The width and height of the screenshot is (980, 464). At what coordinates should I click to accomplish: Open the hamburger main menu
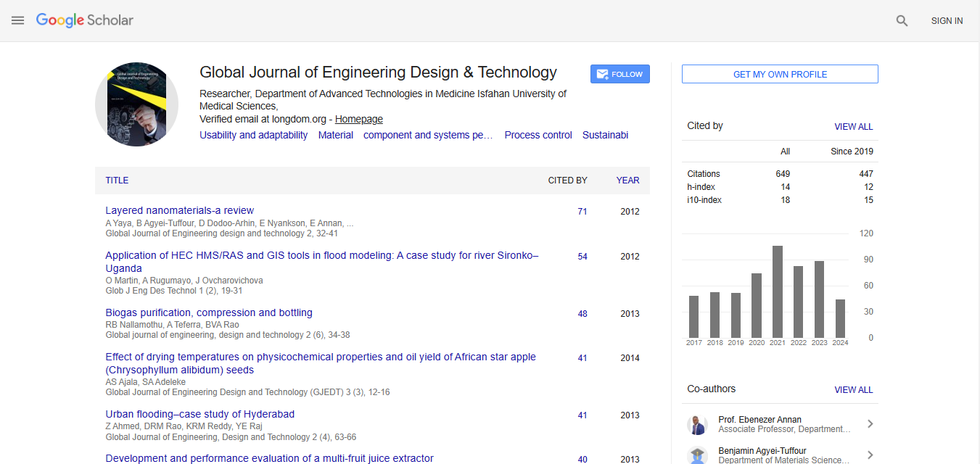[x=18, y=21]
